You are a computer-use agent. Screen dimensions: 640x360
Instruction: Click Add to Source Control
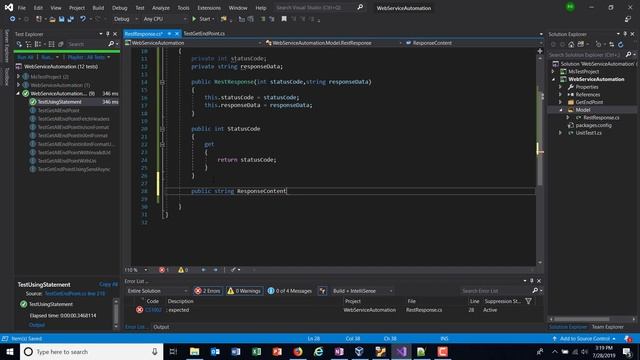(x=584, y=339)
